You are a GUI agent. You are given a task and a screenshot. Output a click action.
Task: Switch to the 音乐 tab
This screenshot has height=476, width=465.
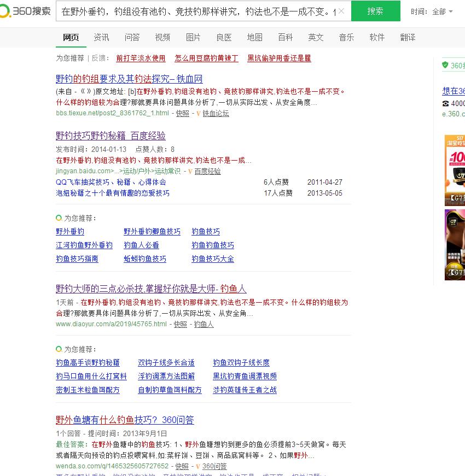[346, 37]
